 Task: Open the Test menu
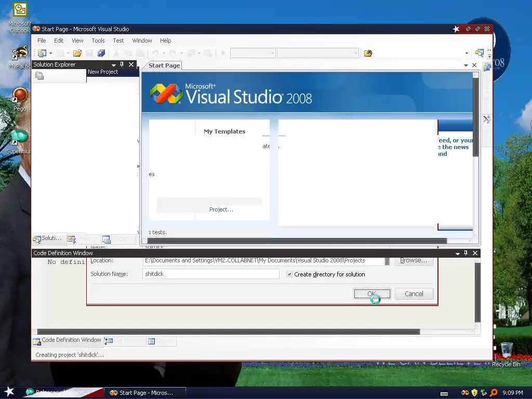pos(118,41)
